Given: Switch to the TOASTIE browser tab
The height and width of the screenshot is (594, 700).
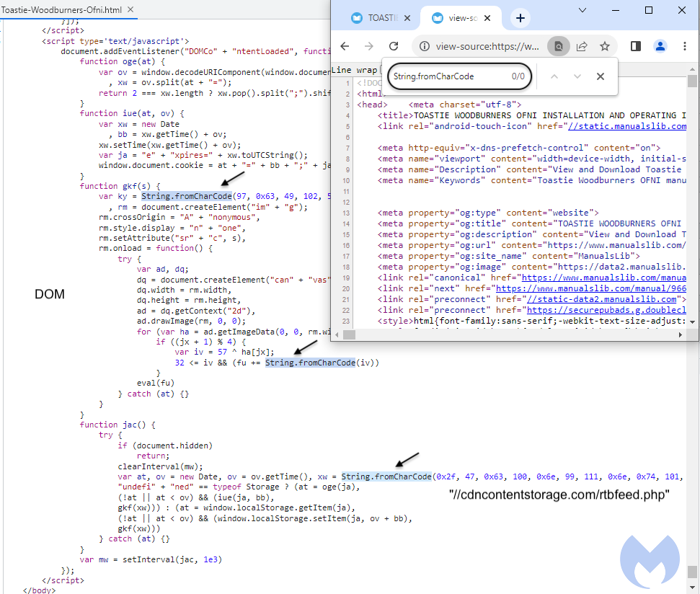Looking at the screenshot, I should 381,18.
